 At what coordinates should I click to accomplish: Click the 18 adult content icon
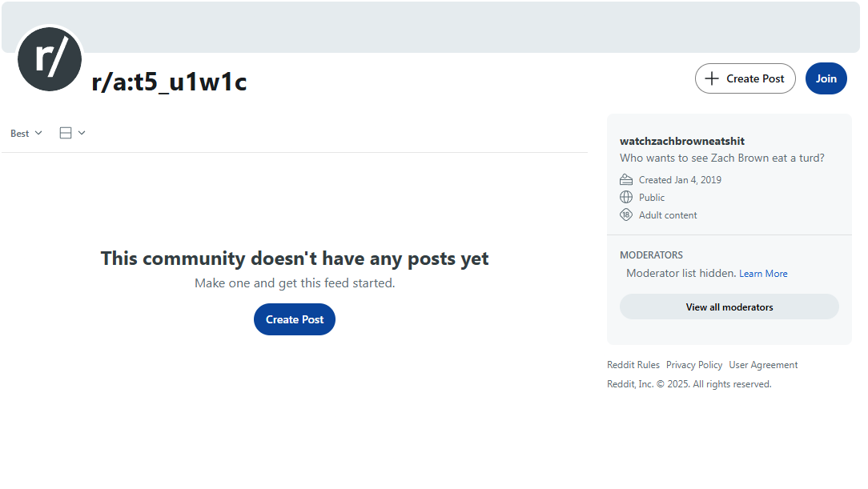626,214
